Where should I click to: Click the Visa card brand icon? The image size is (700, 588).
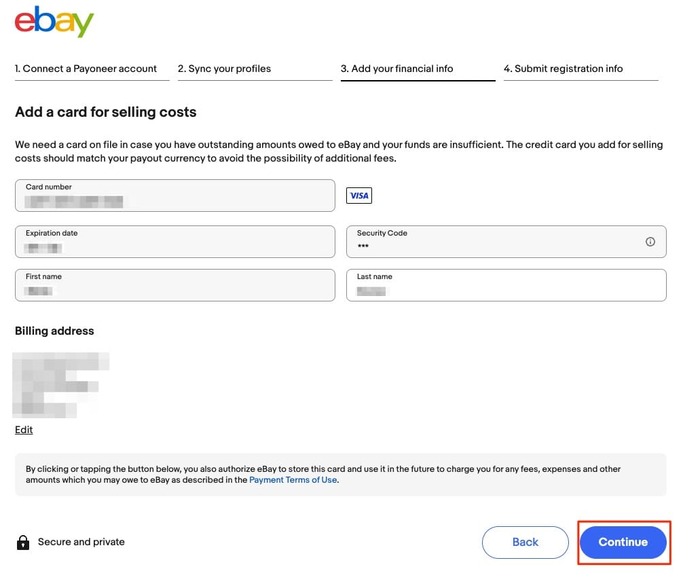pyautogui.click(x=359, y=195)
